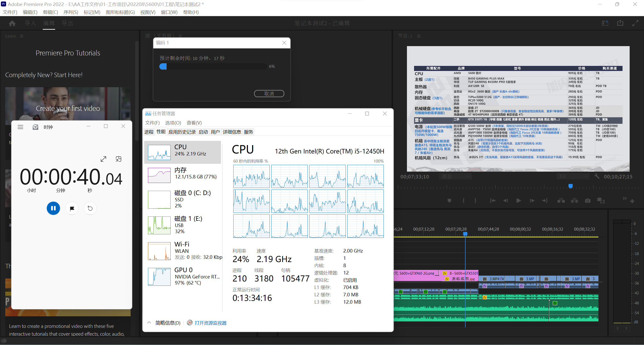Select GPU 0 in performance sidebar

click(x=184, y=276)
